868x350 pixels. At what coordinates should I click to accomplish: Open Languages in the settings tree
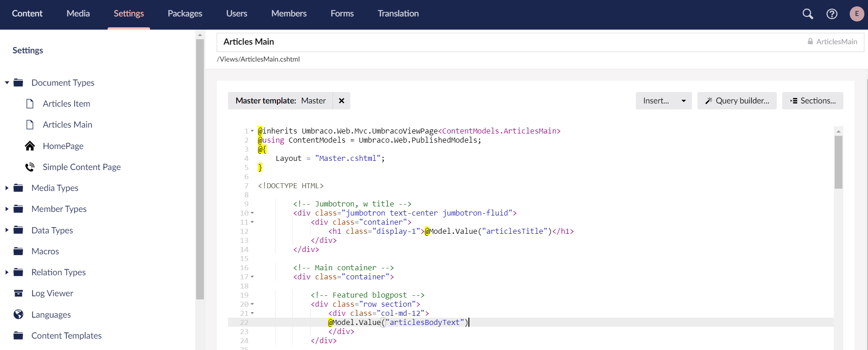pos(51,314)
